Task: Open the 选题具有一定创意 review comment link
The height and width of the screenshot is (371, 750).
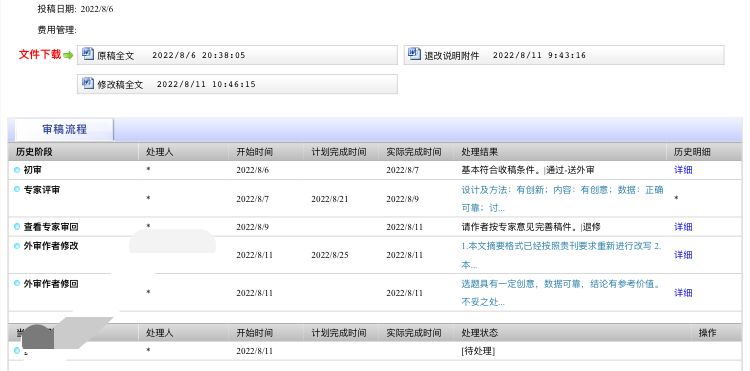Action: tap(561, 293)
